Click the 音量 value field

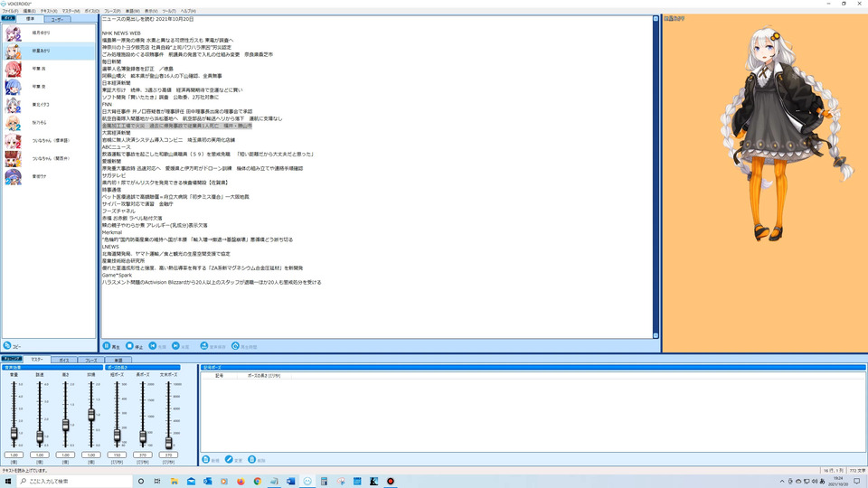[14, 455]
